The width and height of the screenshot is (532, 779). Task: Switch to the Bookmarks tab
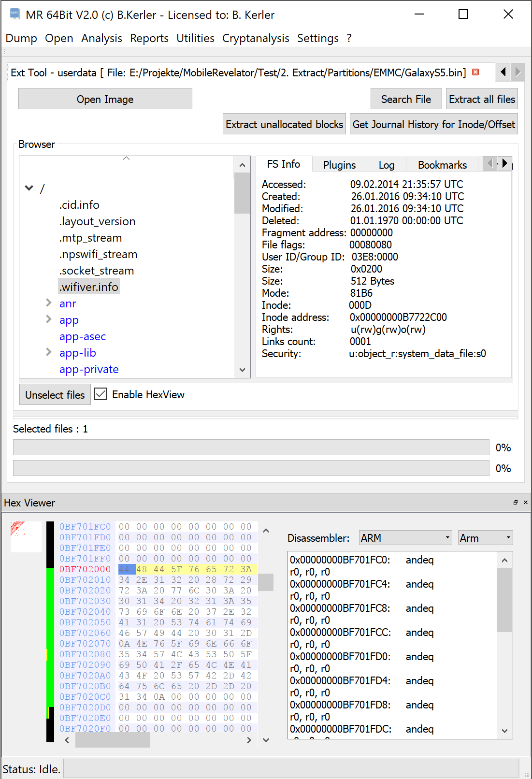coord(442,165)
